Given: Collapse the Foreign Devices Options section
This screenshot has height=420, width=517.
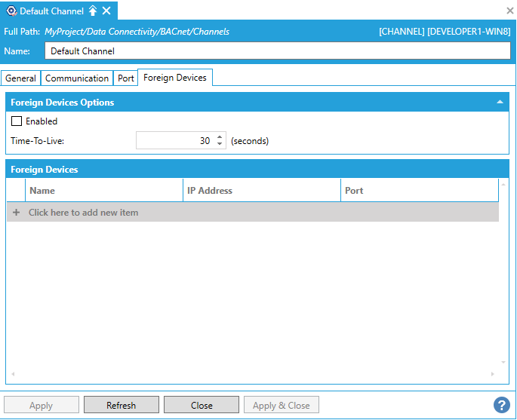Looking at the screenshot, I should pos(500,102).
